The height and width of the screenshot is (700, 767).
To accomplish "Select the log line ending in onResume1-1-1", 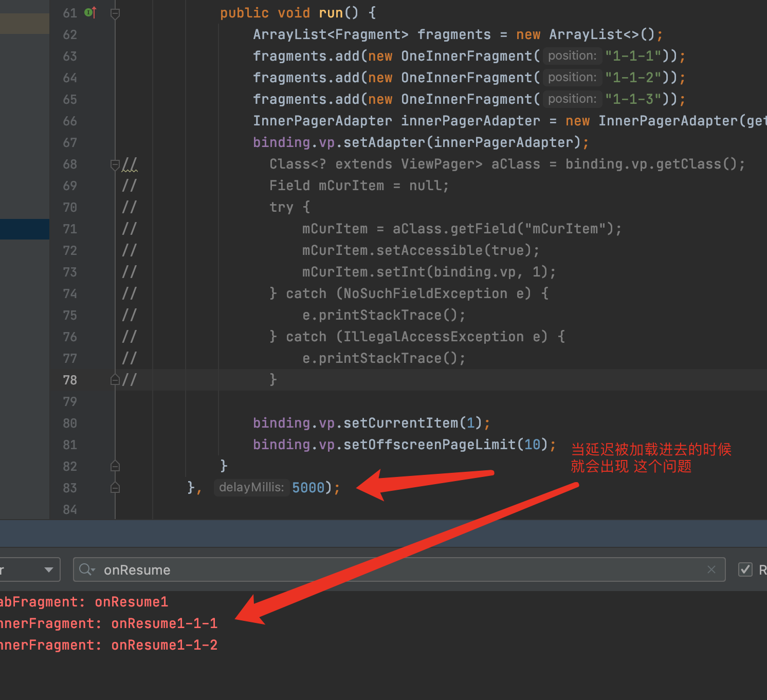I will [x=108, y=623].
